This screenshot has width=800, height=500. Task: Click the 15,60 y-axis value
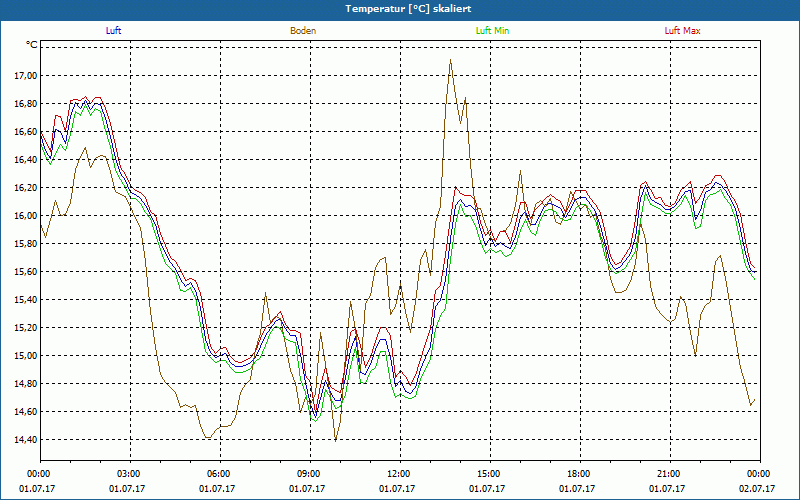27,272
